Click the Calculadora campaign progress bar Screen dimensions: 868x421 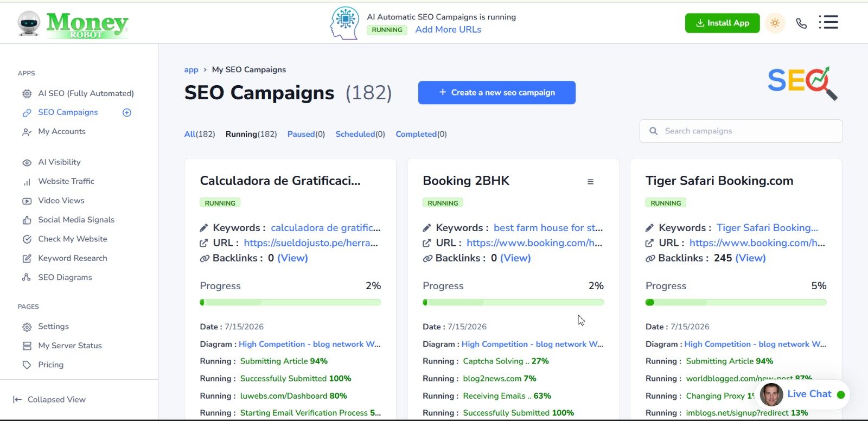tap(290, 302)
